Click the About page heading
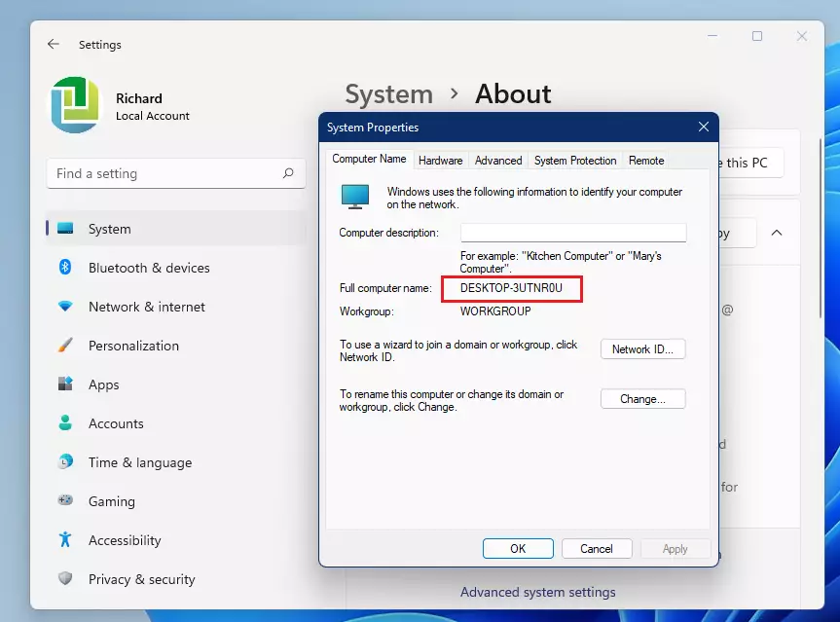The width and height of the screenshot is (840, 622). [x=513, y=94]
